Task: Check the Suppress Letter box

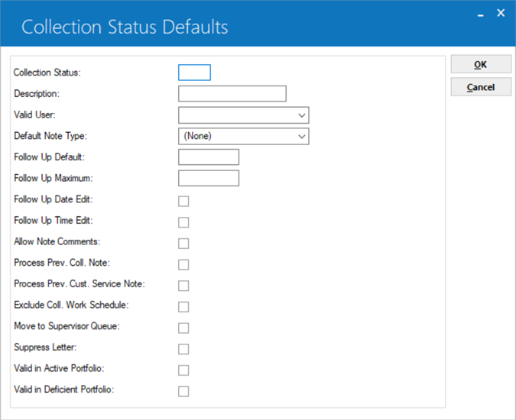Action: tap(183, 349)
